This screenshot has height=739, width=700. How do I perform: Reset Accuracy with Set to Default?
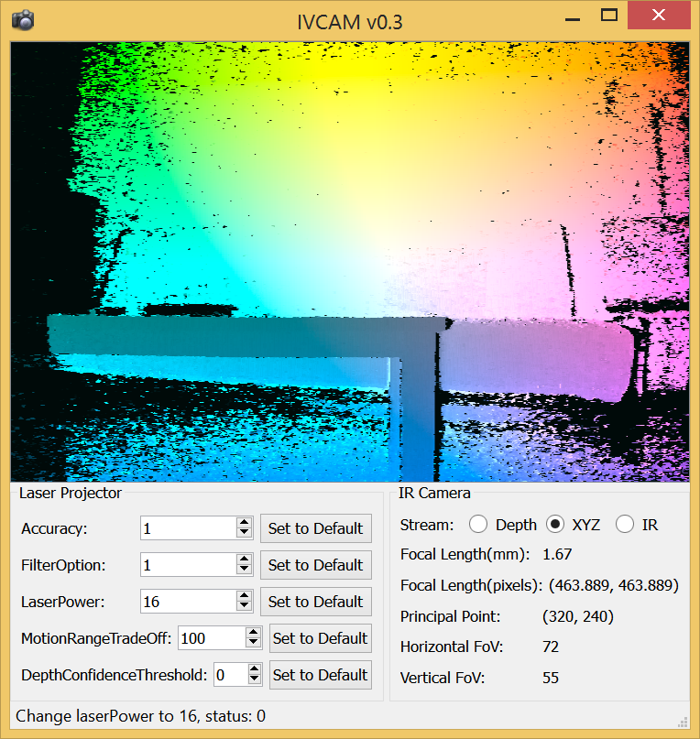[315, 528]
